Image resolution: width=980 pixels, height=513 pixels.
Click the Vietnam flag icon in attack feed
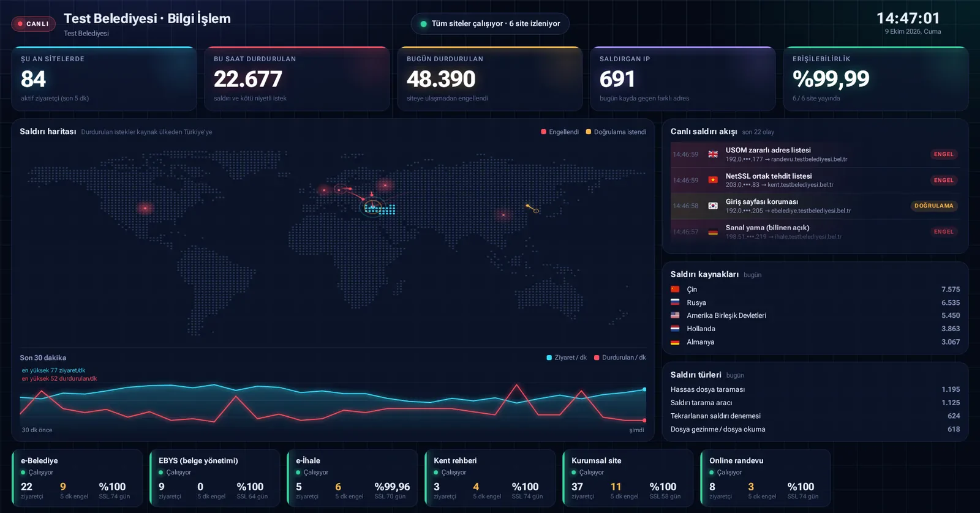713,180
